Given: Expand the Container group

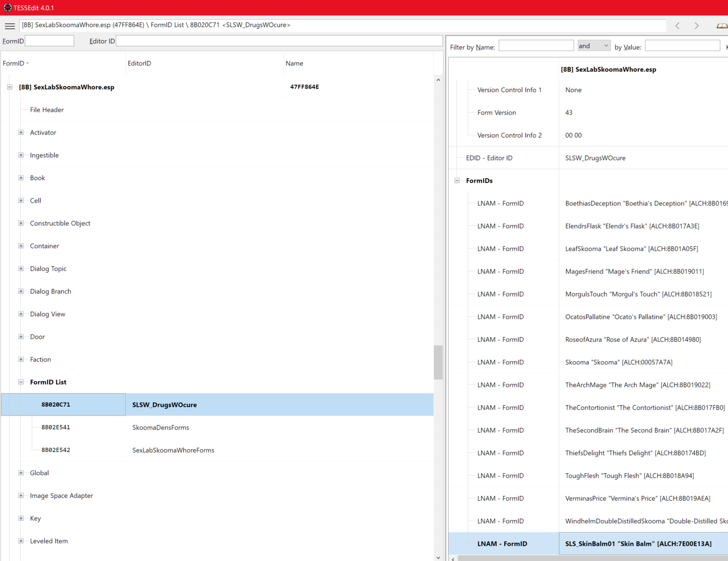Looking at the screenshot, I should pos(21,246).
